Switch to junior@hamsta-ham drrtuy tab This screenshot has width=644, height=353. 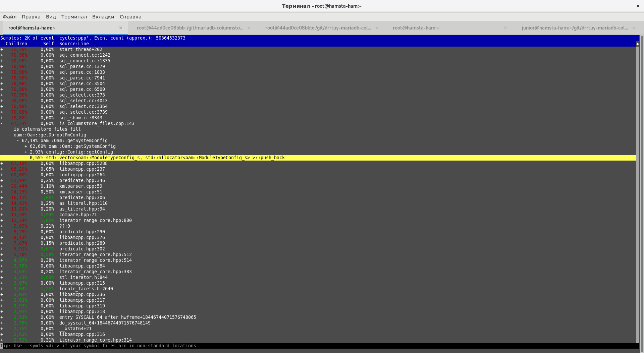(x=574, y=28)
